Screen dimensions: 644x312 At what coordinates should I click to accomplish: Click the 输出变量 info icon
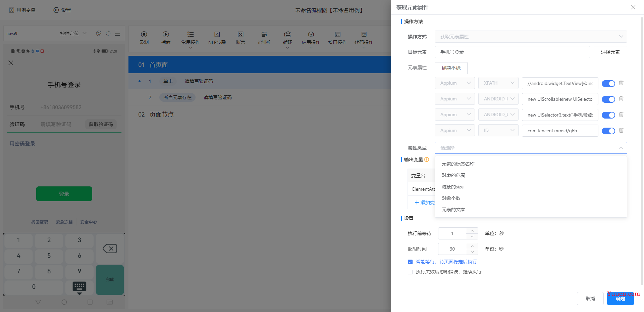coord(427,160)
